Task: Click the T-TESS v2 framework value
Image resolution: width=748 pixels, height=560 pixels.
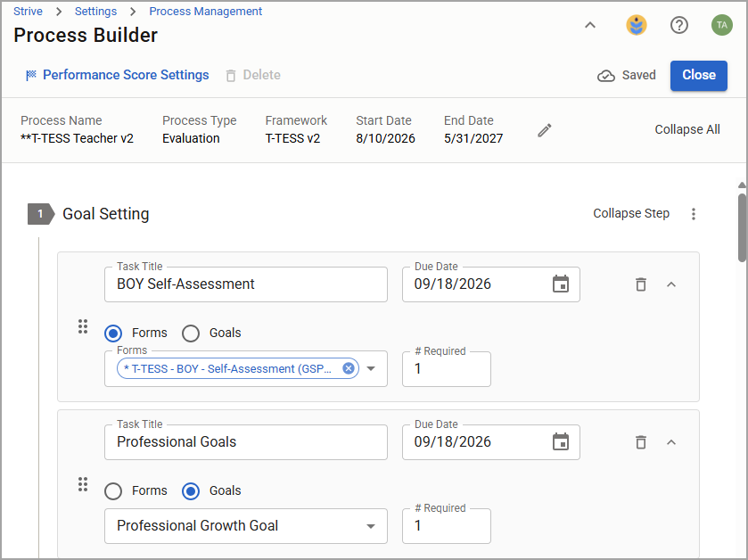Action: point(292,138)
